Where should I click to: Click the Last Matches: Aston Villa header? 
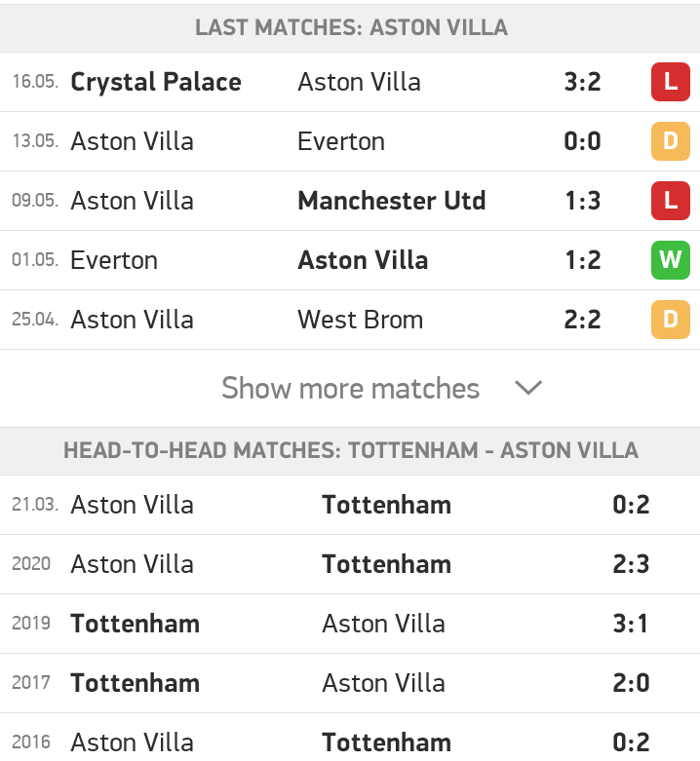coord(350,27)
